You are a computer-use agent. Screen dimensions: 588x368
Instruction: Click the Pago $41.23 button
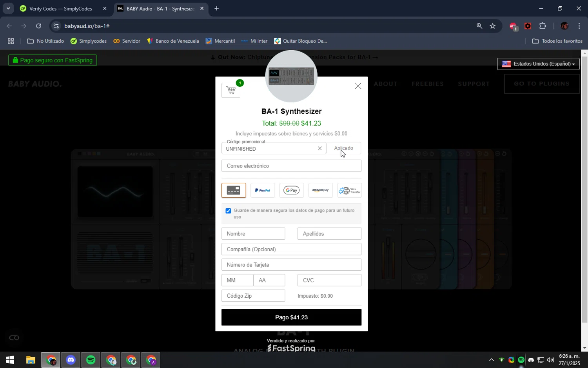[291, 317]
